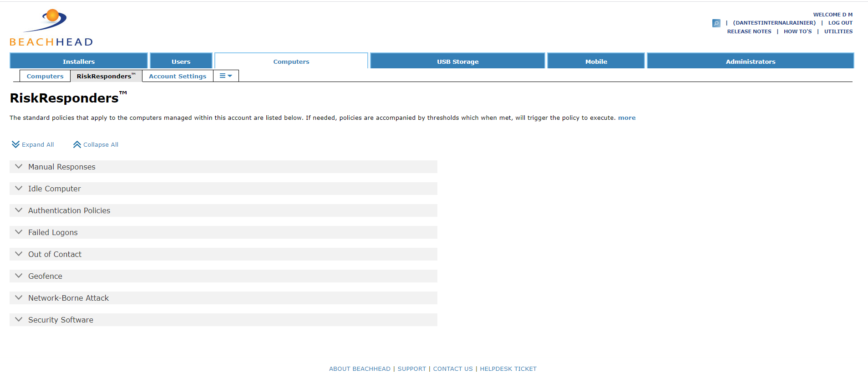The height and width of the screenshot is (374, 868).
Task: Switch to the Users tab
Action: pos(181,61)
